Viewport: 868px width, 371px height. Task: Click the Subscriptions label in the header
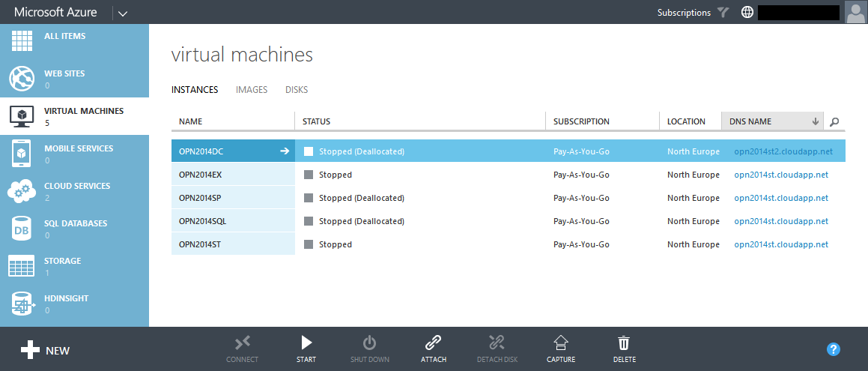[x=684, y=12]
